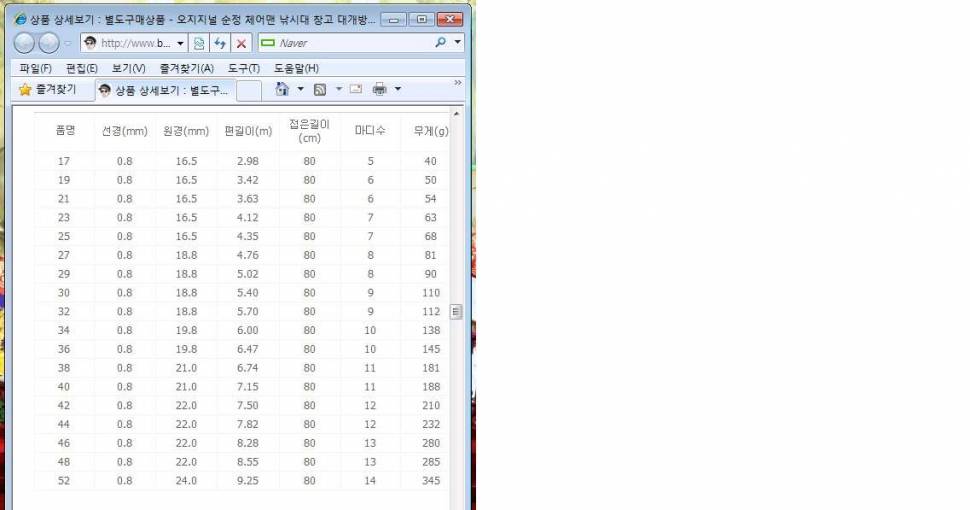
Task: Select the 8.28 length cell
Action: point(247,443)
